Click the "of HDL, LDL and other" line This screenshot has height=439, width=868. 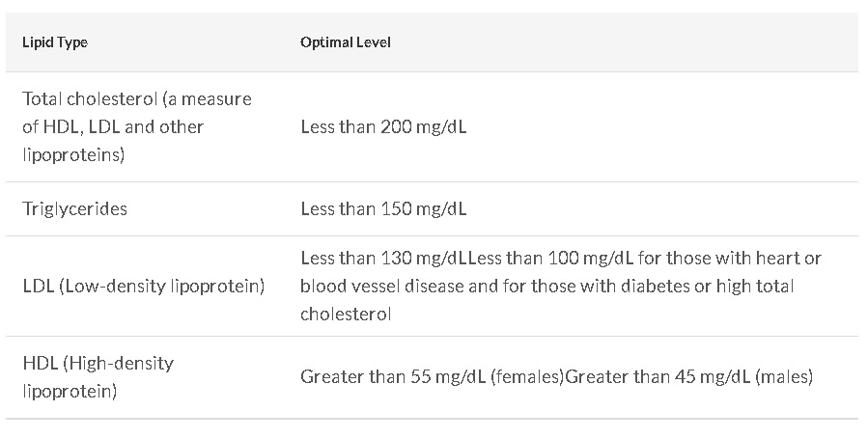pos(113,126)
